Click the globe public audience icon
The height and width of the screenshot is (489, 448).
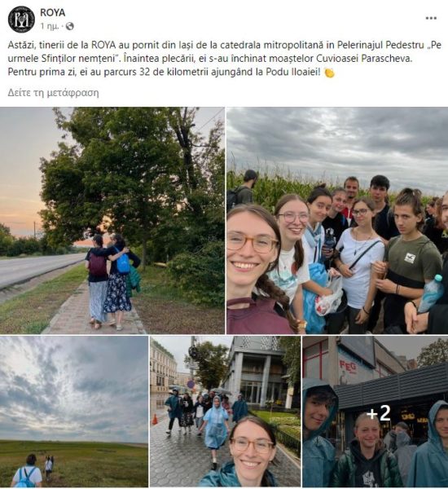point(70,27)
